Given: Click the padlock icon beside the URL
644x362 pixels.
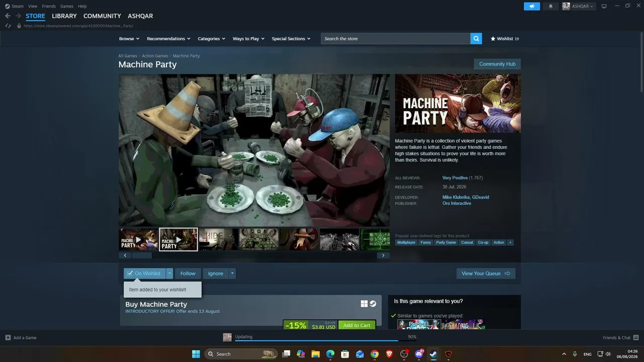Looking at the screenshot, I should click(19, 26).
